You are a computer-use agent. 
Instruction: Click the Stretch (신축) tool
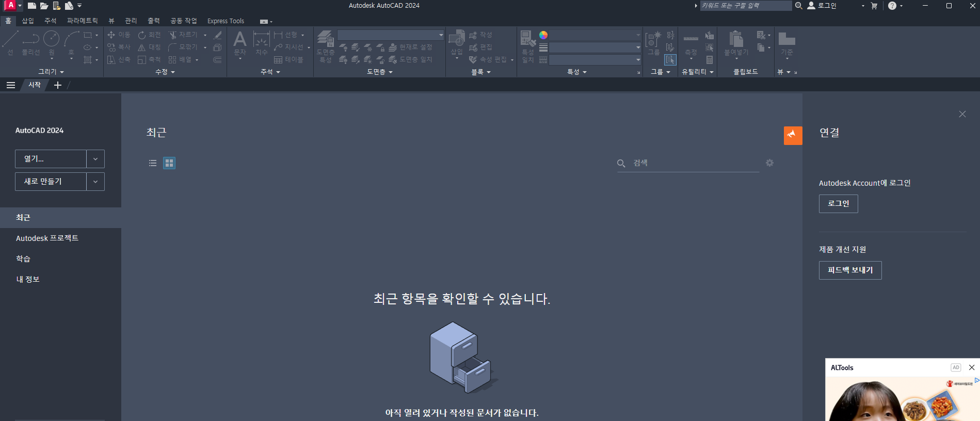tap(119, 59)
